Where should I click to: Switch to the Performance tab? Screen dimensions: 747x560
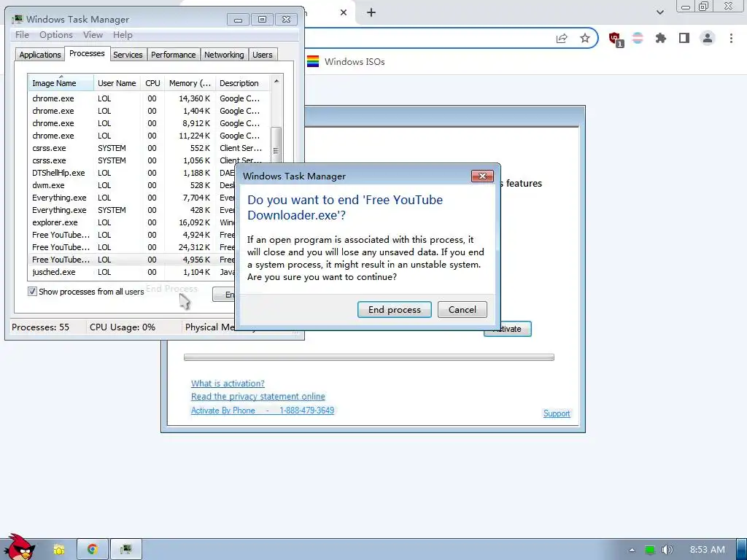174,55
